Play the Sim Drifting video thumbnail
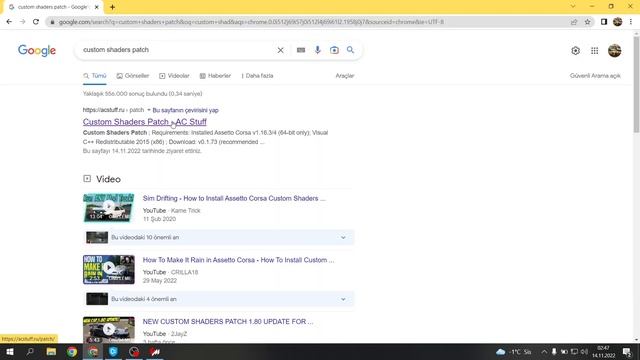 (x=109, y=208)
